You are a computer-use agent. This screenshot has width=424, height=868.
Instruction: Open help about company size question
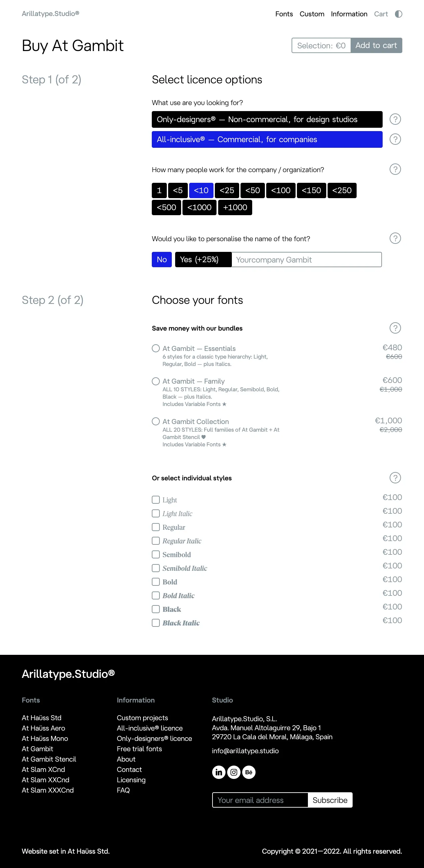coord(395,169)
